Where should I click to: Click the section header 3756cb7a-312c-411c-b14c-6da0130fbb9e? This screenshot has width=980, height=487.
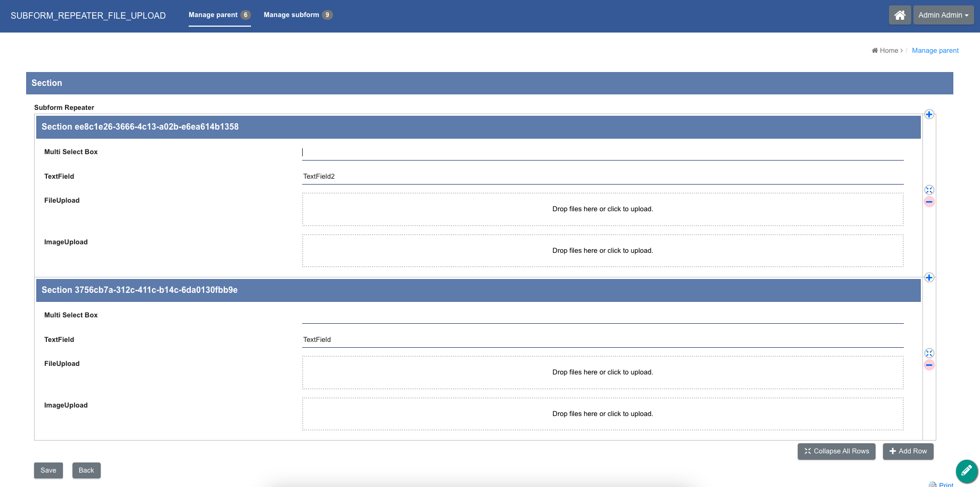[479, 290]
